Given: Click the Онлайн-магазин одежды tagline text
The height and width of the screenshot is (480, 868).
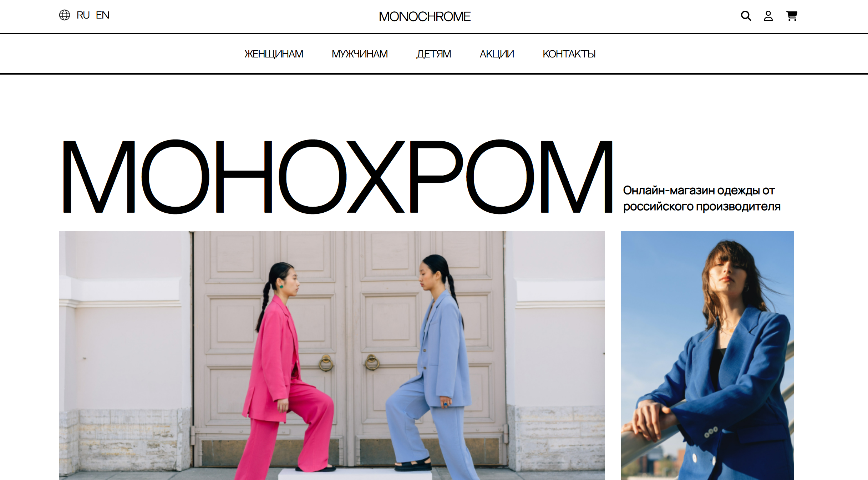Looking at the screenshot, I should tap(702, 198).
